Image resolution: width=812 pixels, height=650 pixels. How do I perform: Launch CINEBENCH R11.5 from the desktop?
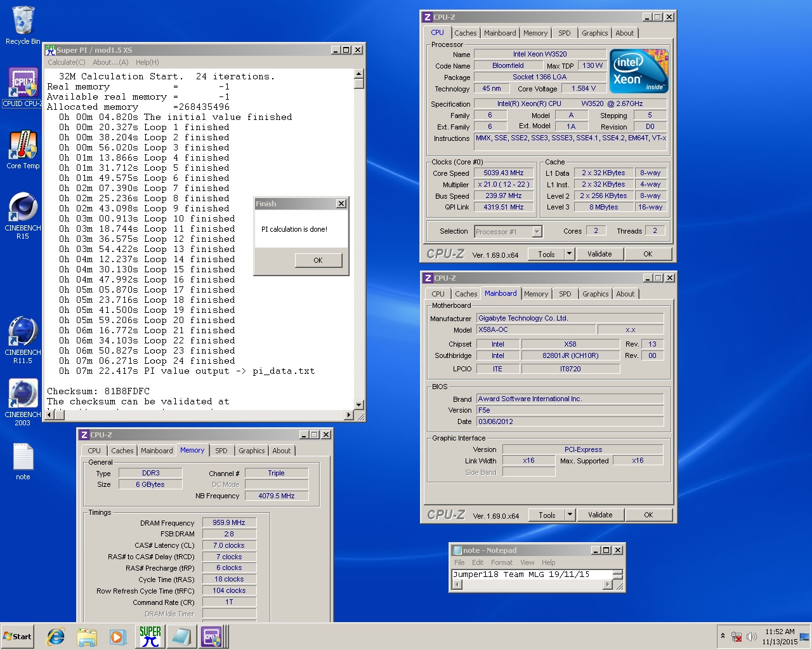pos(23,340)
